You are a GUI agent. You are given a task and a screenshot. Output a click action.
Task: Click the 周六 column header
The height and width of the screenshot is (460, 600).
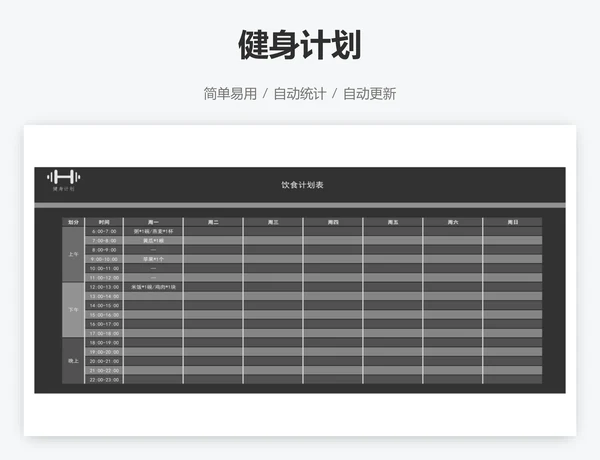[453, 222]
